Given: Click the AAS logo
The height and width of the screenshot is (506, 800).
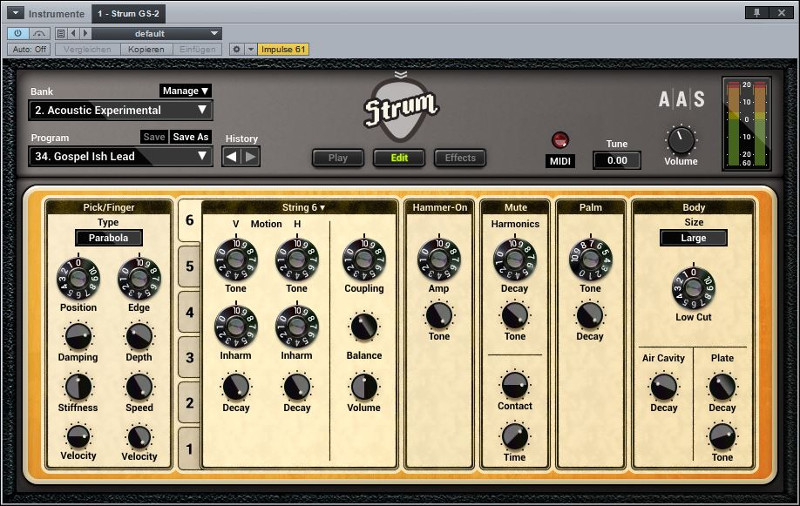Looking at the screenshot, I should coord(682,99).
